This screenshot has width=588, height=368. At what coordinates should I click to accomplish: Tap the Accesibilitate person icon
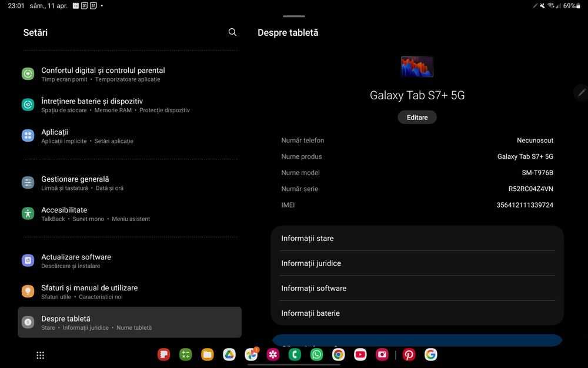coord(28,213)
